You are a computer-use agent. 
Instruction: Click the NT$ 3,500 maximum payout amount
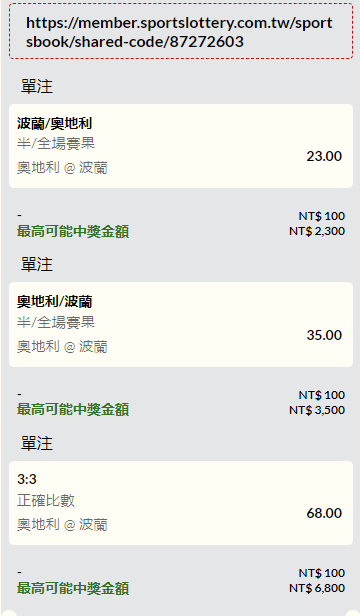tap(317, 410)
